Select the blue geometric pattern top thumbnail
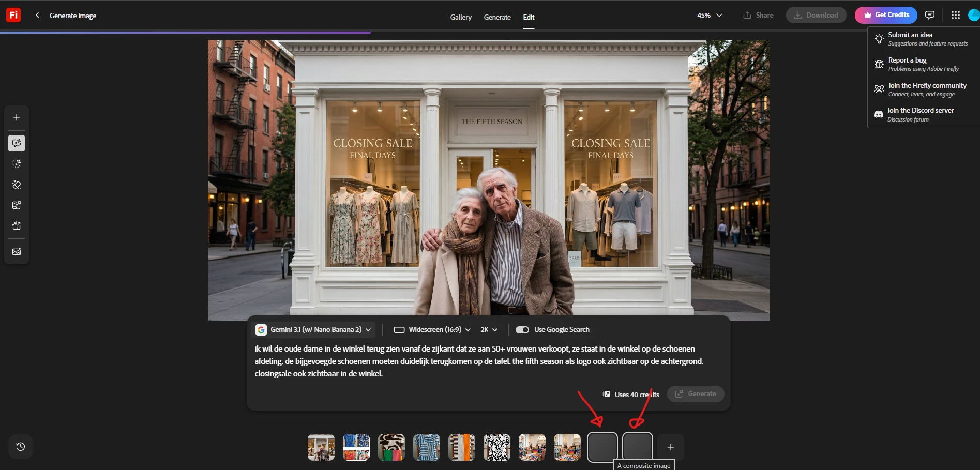Image resolution: width=980 pixels, height=470 pixels. coord(427,447)
